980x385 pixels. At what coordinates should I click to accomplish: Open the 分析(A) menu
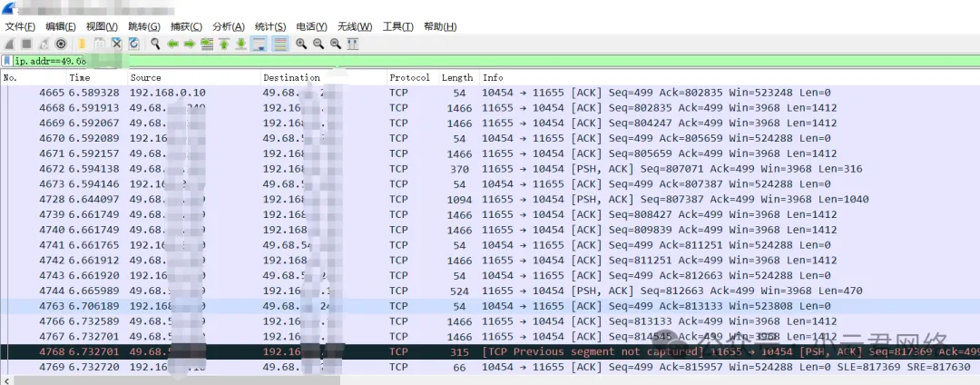[228, 26]
